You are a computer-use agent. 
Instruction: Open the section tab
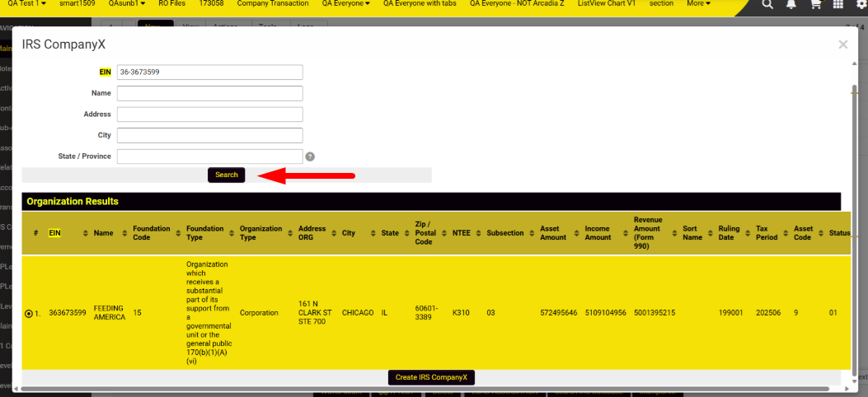click(x=661, y=3)
